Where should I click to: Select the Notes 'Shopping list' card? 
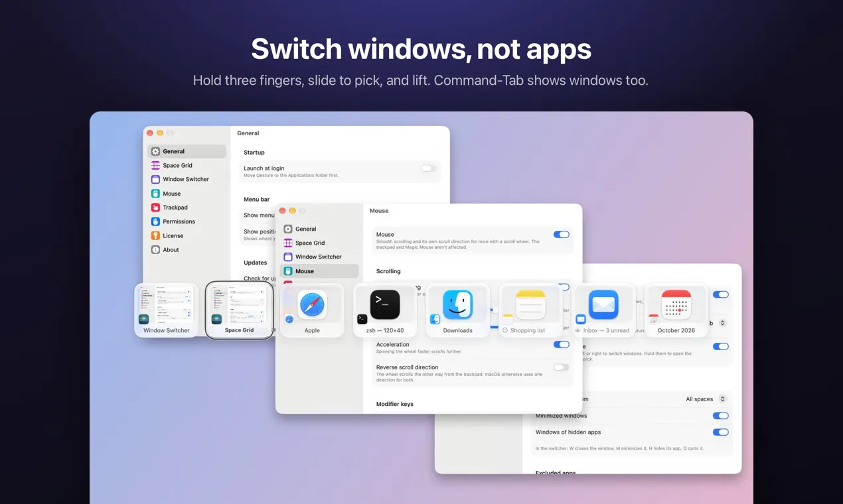[531, 310]
